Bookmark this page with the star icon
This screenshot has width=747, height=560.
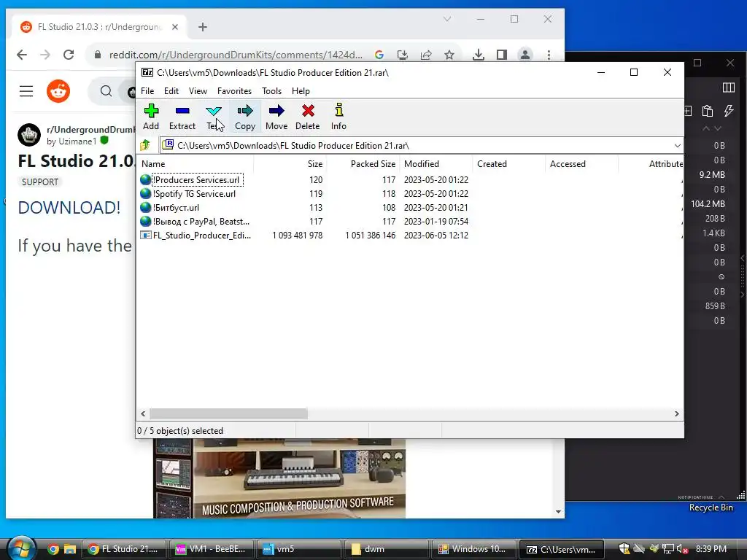(x=449, y=55)
